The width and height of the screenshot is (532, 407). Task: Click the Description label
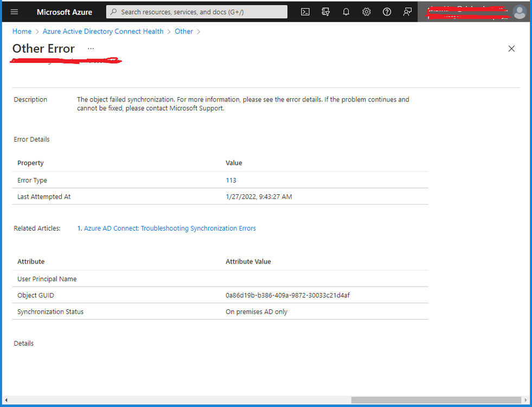(30, 99)
